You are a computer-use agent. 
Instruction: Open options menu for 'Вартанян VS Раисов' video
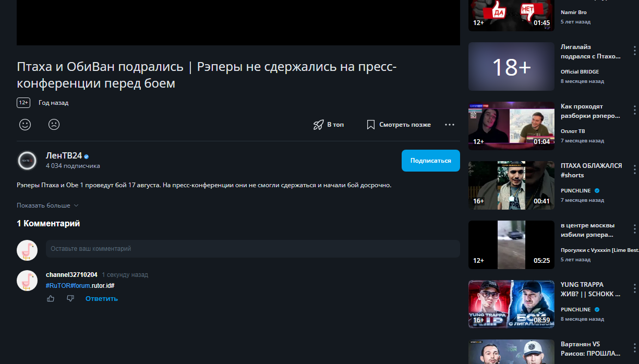pos(635,348)
